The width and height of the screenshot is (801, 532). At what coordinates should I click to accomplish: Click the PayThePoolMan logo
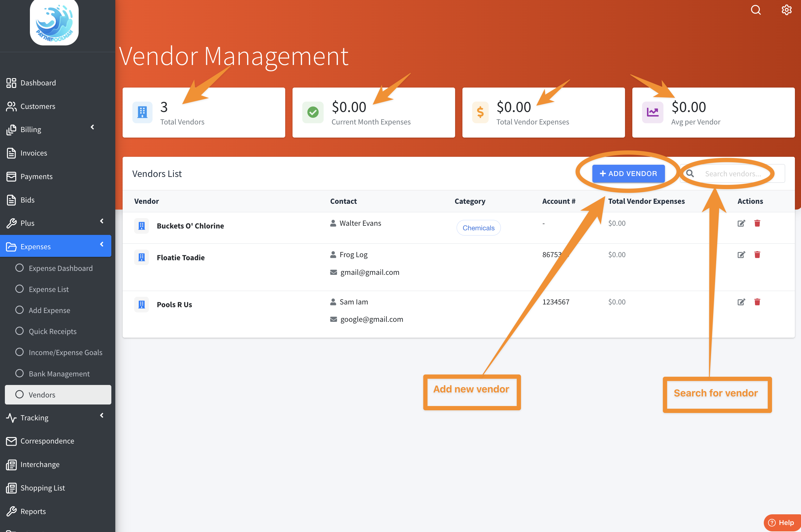pyautogui.click(x=54, y=22)
